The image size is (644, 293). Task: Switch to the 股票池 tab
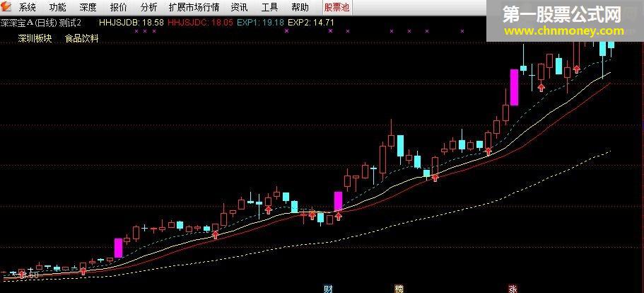336,7
